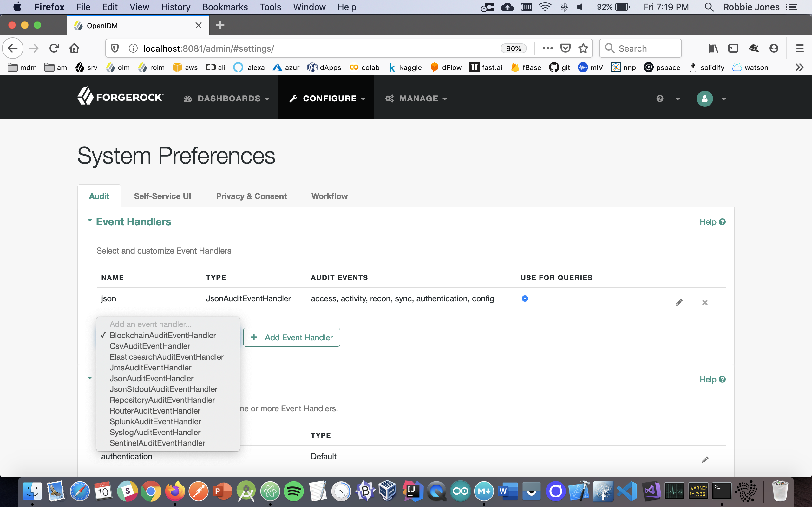Image resolution: width=812 pixels, height=507 pixels.
Task: Edit the json event handler pencil icon
Action: pyautogui.click(x=679, y=302)
